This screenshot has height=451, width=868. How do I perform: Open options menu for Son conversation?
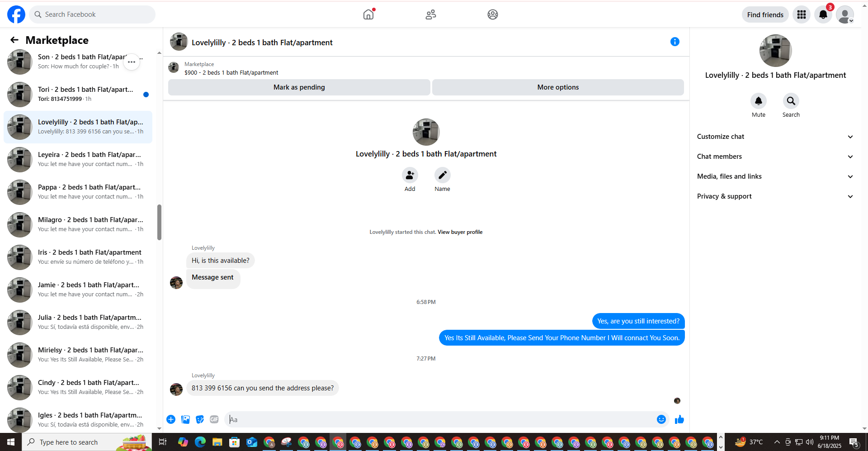(x=132, y=62)
